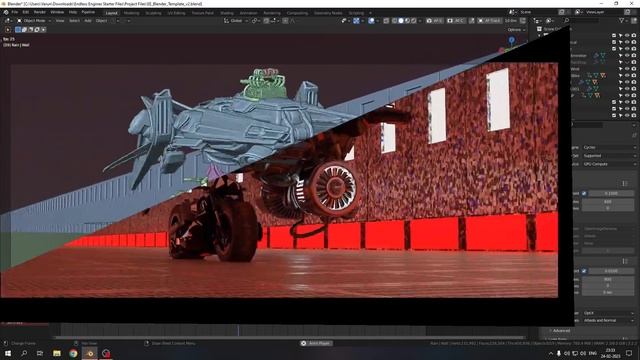Open the File menu
The height and width of the screenshot is (360, 640).
pyautogui.click(x=15, y=12)
